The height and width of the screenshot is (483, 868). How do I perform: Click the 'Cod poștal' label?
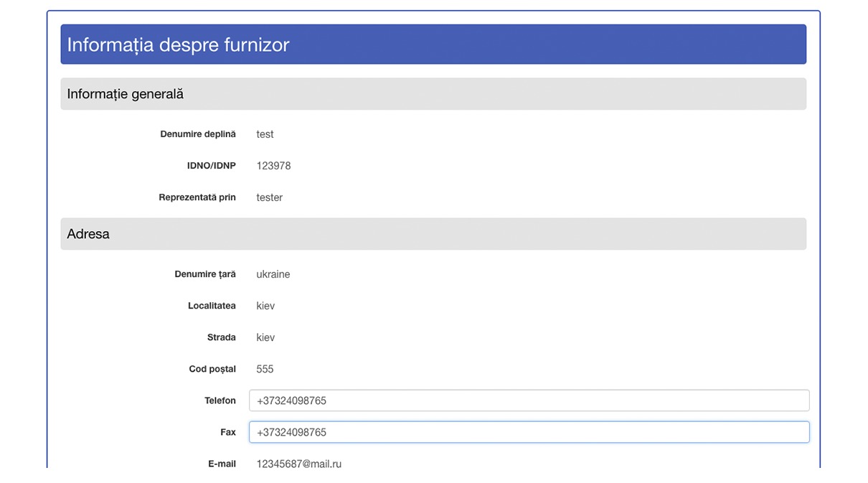(212, 369)
